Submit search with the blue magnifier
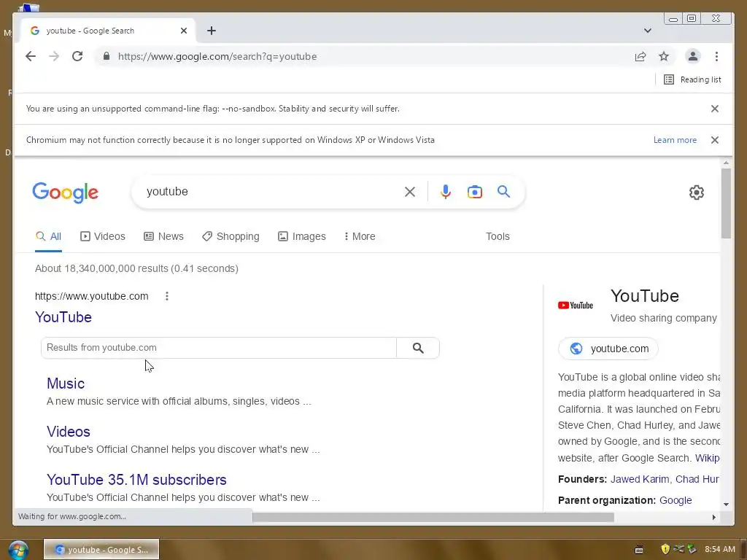 (503, 192)
